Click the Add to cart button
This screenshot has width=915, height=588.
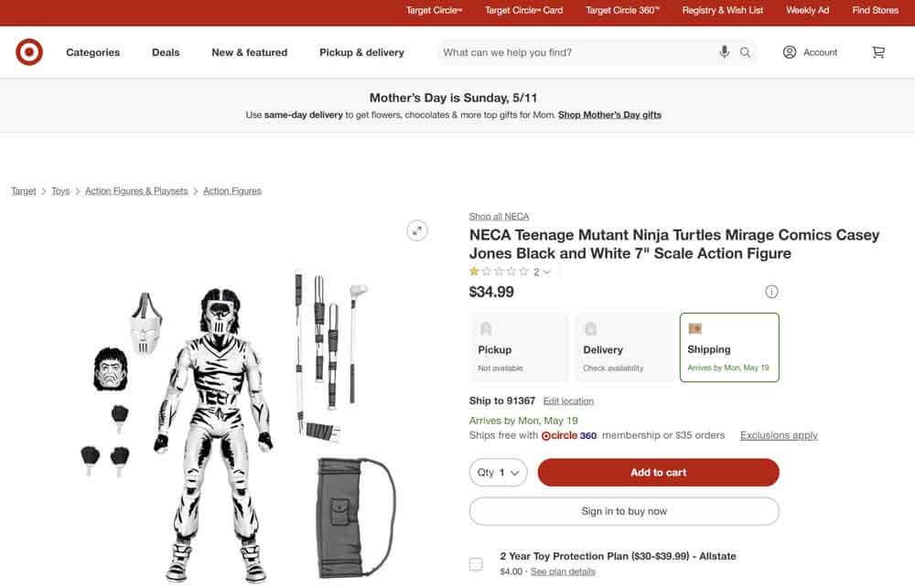pyautogui.click(x=658, y=472)
